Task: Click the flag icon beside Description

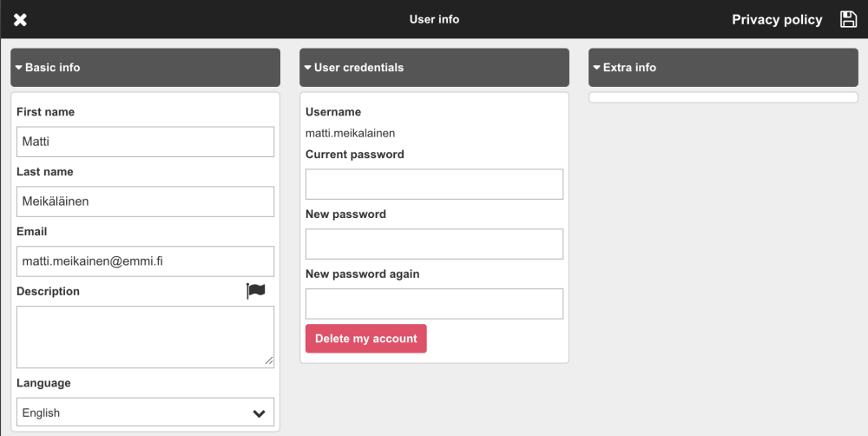Action: tap(255, 291)
